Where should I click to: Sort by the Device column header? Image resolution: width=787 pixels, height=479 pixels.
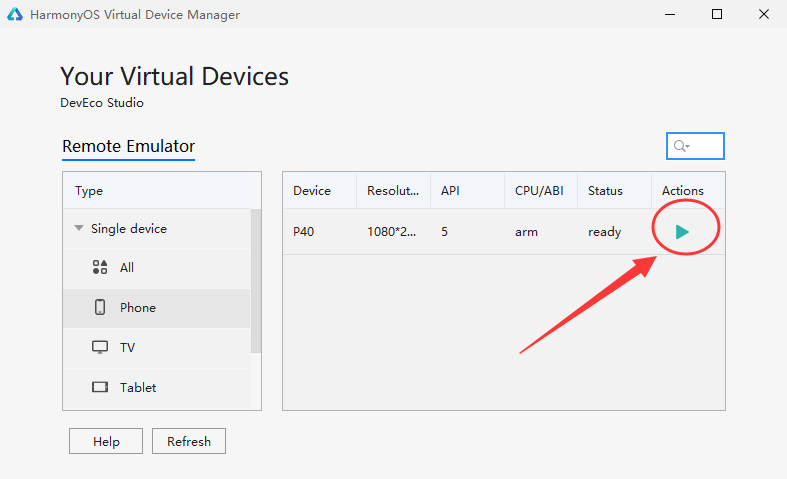(320, 190)
